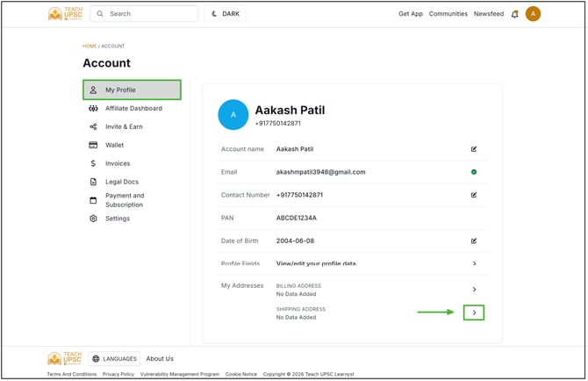This screenshot has width=588, height=381.
Task: Click the Settings gear icon
Action: [93, 219]
